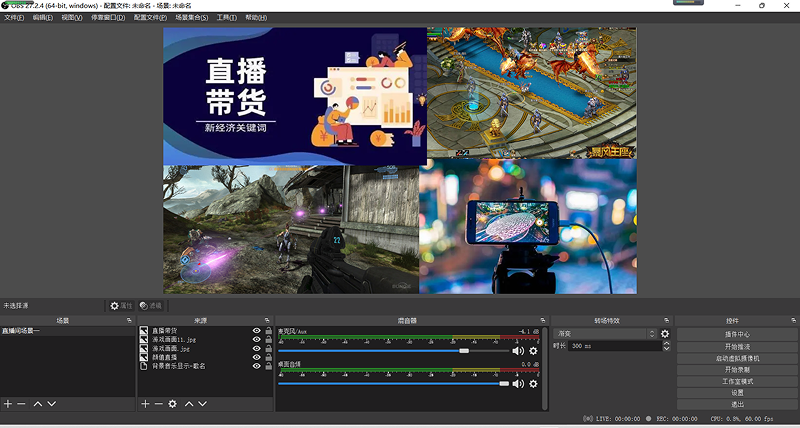Image resolution: width=800 pixels, height=428 pixels.
Task: Move scene up with the arrow in 场景 panel
Action: pyautogui.click(x=38, y=404)
